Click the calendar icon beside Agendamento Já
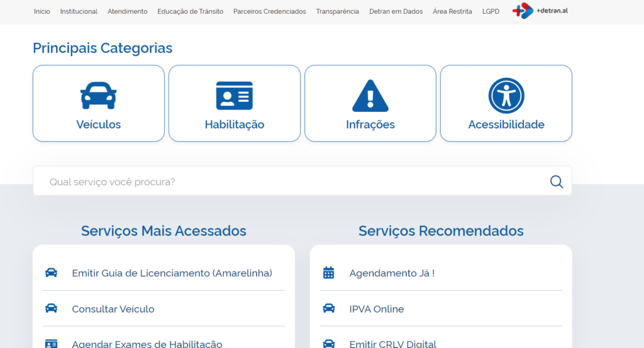The image size is (644, 348). (328, 272)
